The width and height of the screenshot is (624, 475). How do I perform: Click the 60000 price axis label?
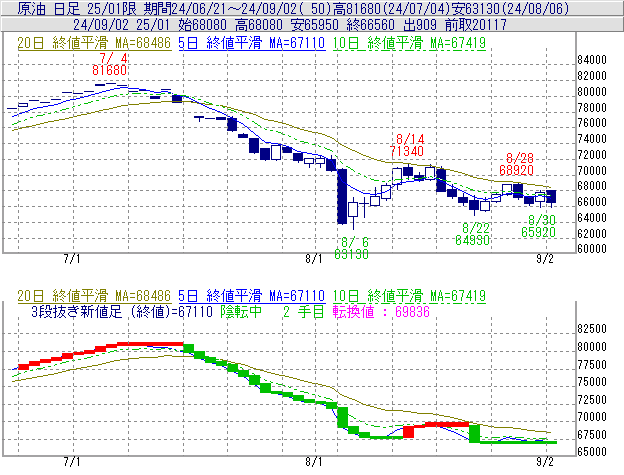pos(592,249)
